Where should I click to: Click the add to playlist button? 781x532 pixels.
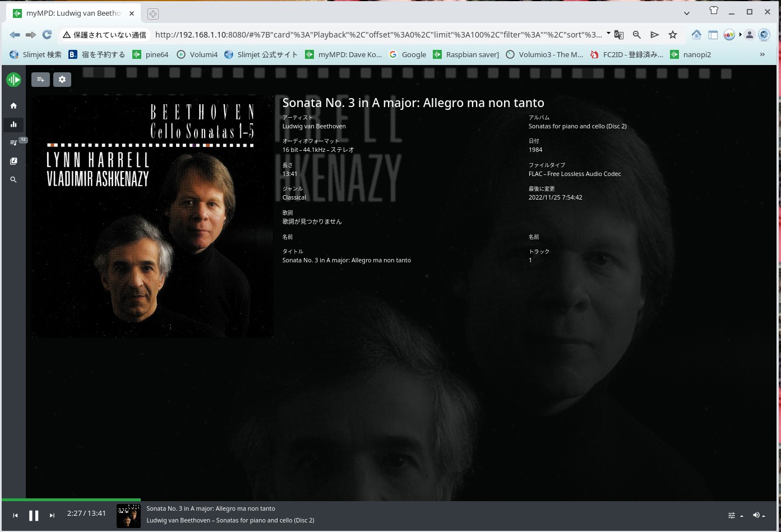pos(40,80)
